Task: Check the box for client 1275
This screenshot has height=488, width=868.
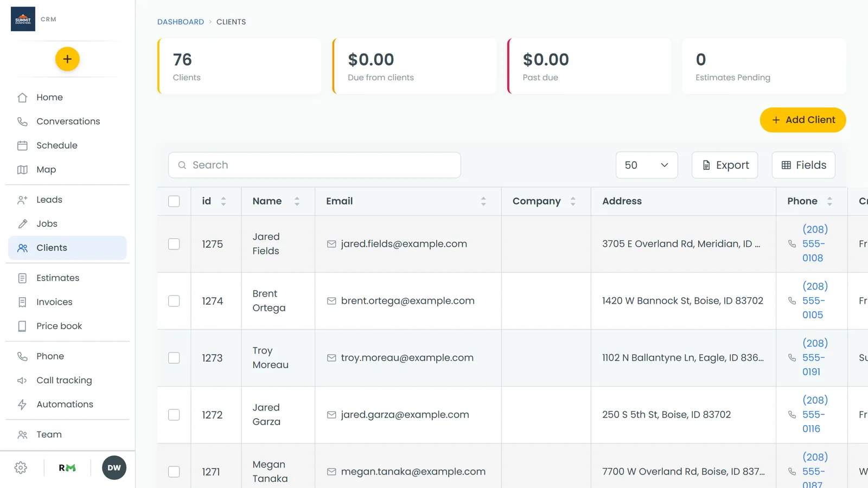Action: point(174,244)
